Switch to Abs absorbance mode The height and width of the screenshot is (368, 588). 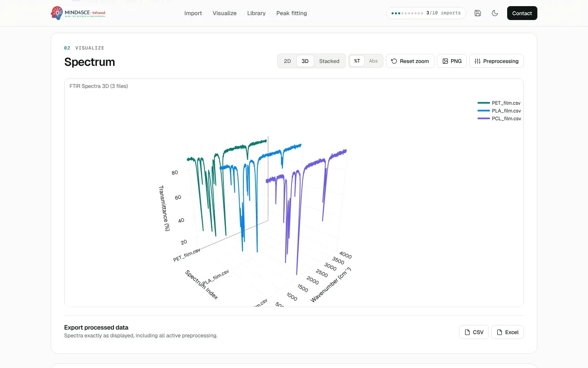pyautogui.click(x=373, y=61)
